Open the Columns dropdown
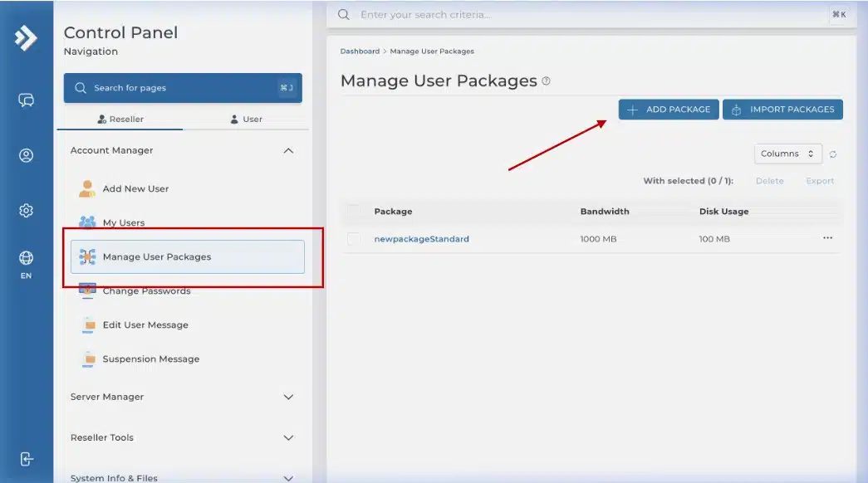This screenshot has width=868, height=483. pos(787,154)
